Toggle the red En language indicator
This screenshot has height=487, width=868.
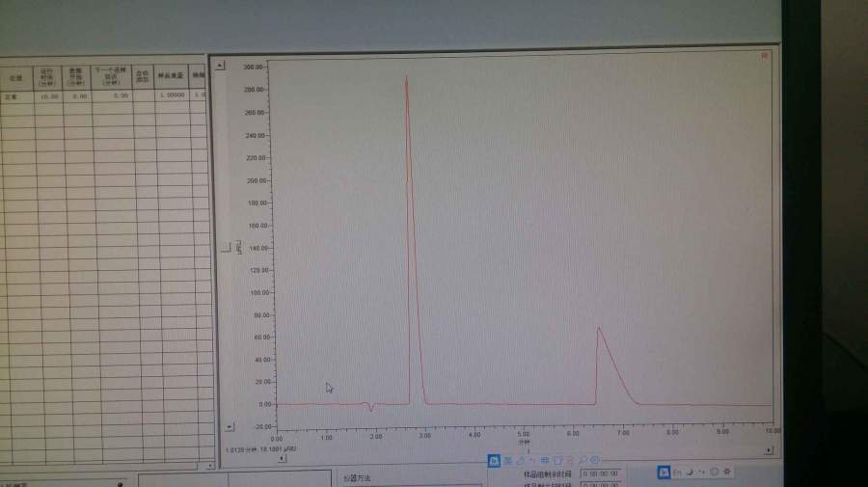pyautogui.click(x=676, y=473)
